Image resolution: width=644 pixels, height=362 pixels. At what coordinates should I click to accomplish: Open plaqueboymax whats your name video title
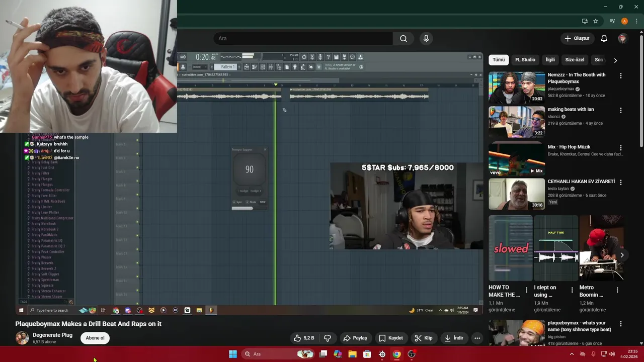[x=580, y=326]
